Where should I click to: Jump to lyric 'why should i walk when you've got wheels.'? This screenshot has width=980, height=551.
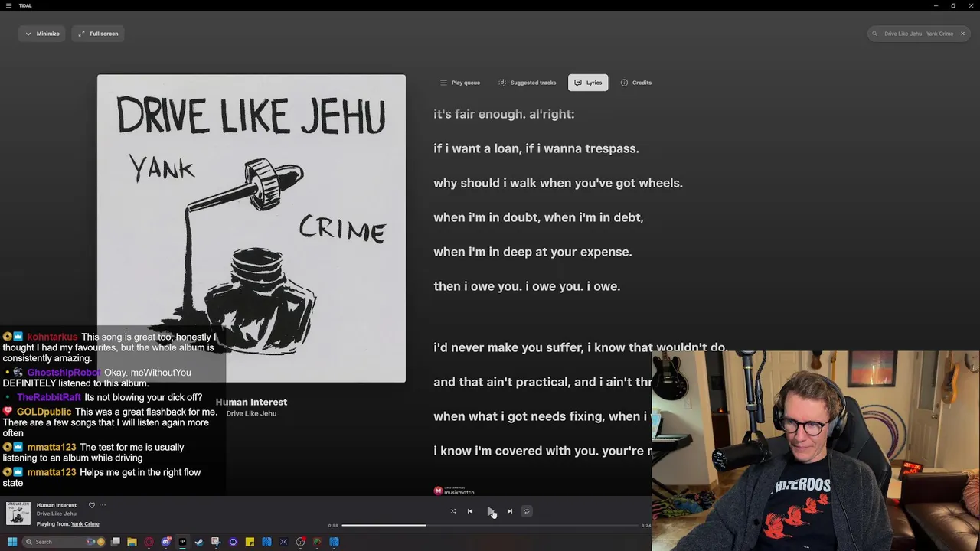(558, 183)
